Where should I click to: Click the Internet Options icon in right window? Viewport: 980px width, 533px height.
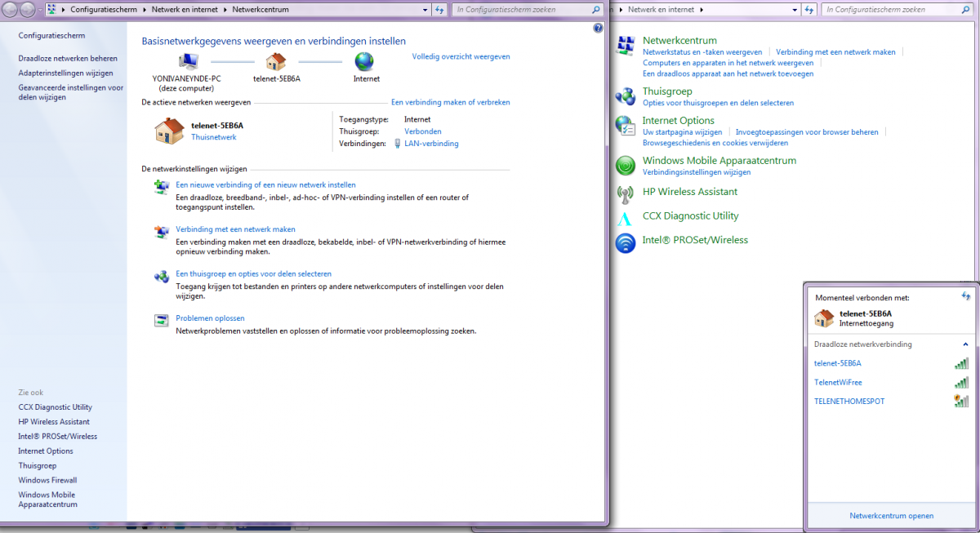coord(626,126)
